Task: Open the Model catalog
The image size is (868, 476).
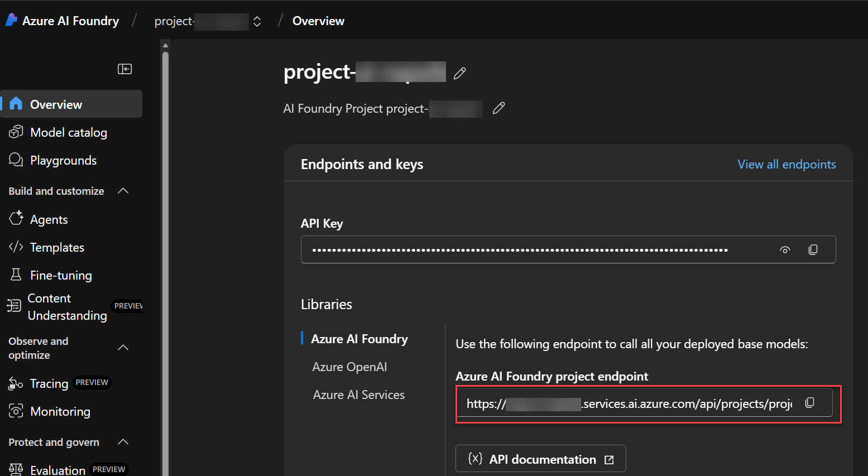Action: (x=68, y=132)
